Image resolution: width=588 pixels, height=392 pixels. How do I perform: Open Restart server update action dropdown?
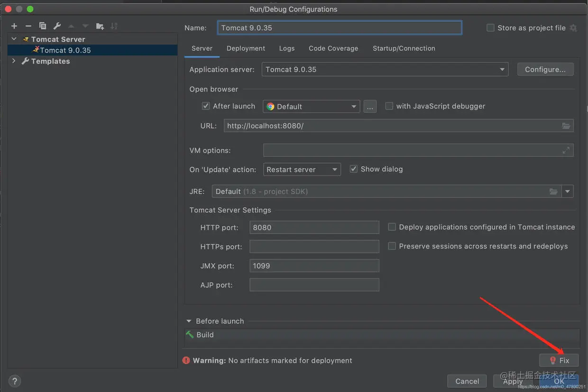pos(302,169)
